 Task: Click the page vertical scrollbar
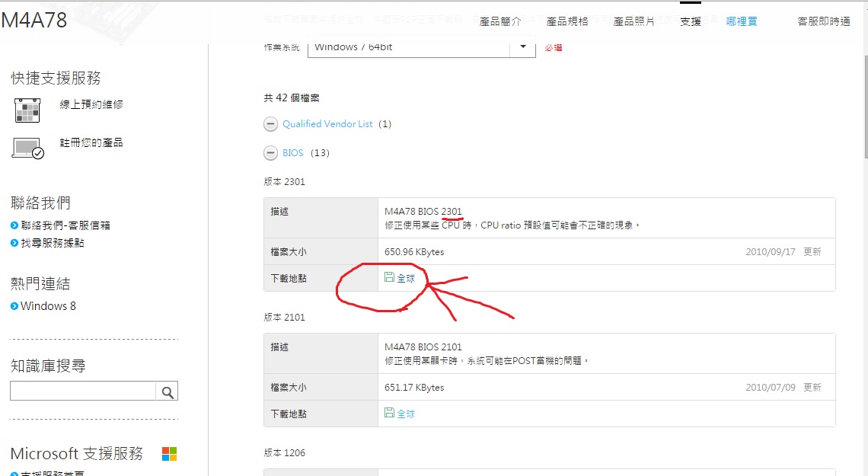(865, 105)
